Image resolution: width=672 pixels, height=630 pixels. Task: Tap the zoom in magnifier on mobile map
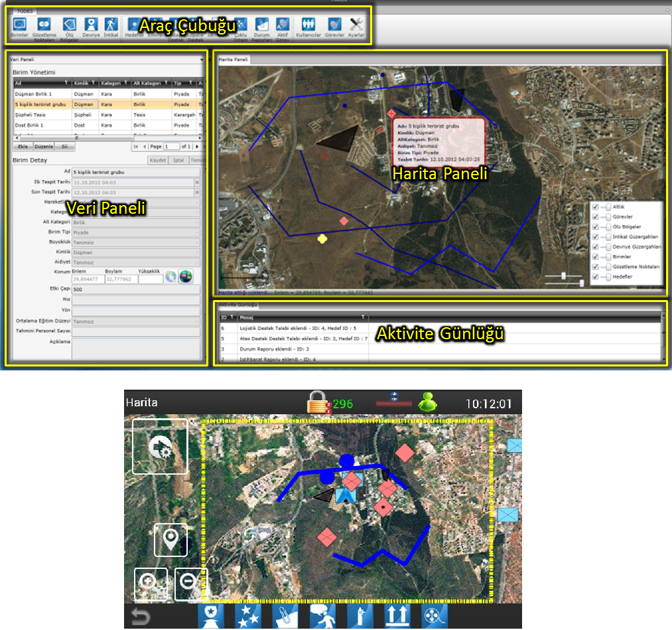151,584
